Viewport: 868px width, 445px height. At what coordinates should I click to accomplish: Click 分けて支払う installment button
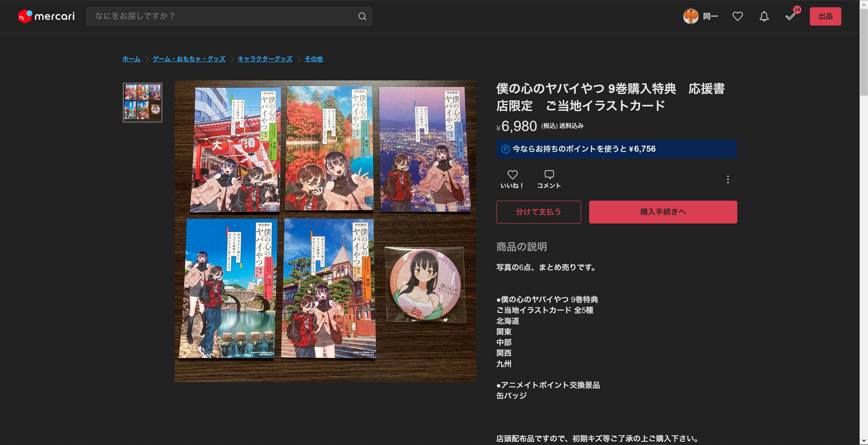pyautogui.click(x=538, y=212)
